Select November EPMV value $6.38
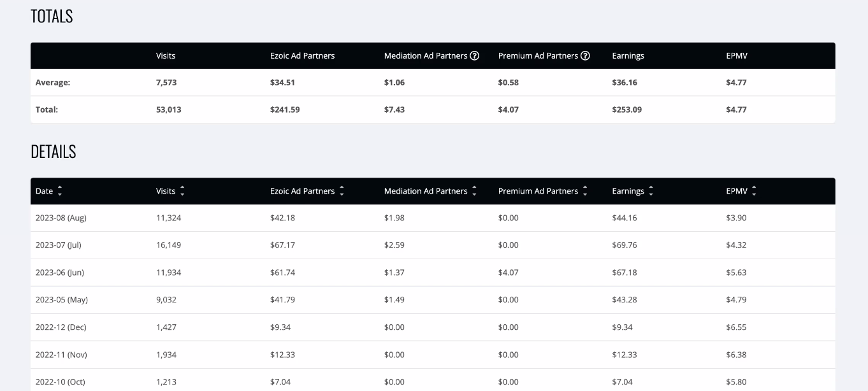 [736, 355]
